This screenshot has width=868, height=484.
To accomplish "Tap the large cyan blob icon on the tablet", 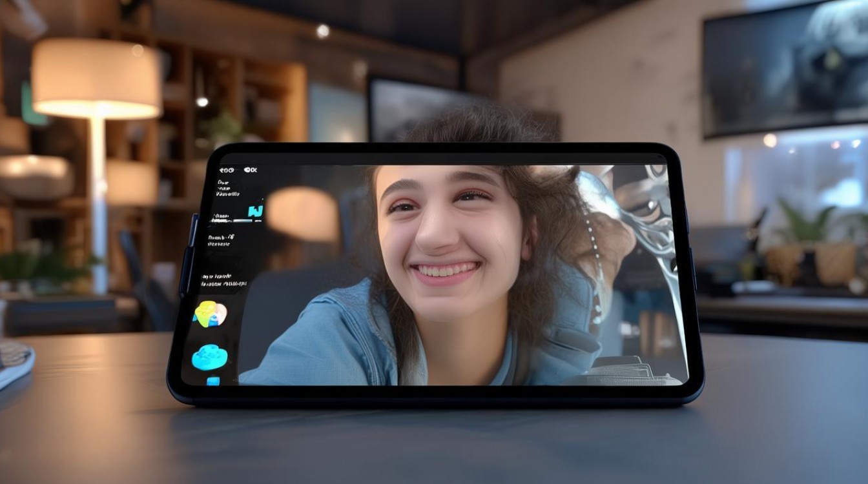I will [209, 357].
